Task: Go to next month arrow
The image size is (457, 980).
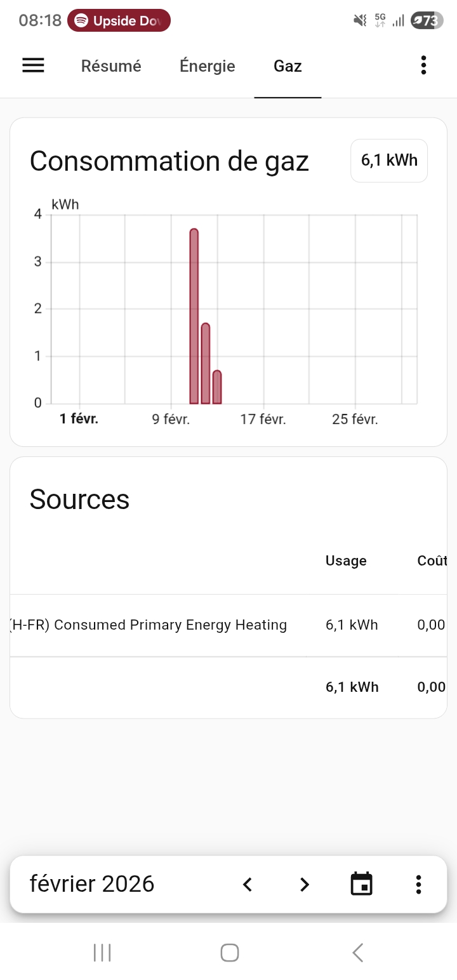Action: [x=305, y=884]
